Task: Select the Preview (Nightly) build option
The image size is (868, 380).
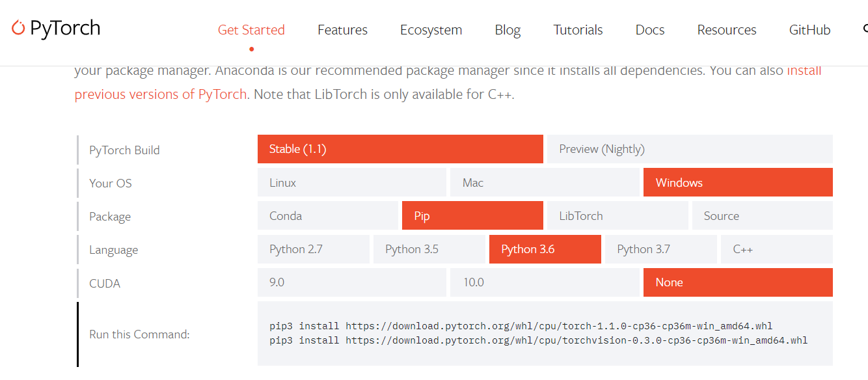Action: pos(689,149)
